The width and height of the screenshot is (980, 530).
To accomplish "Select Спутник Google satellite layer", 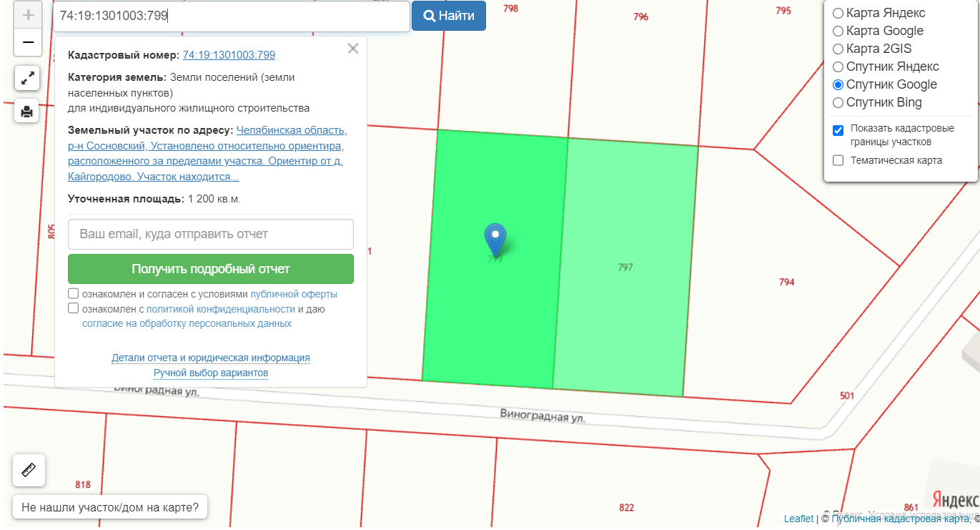I will pos(838,84).
